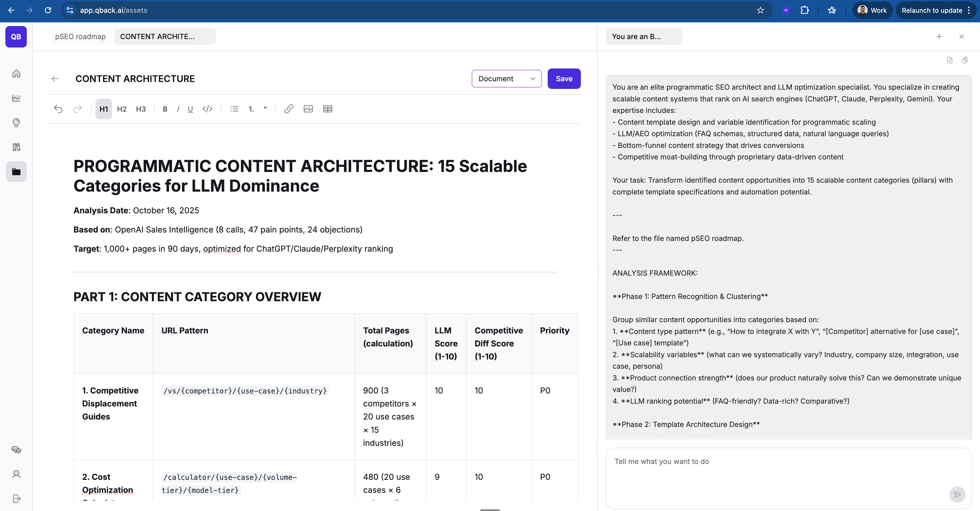This screenshot has width=980, height=511.
Task: Toggle underline formatting
Action: click(x=190, y=109)
